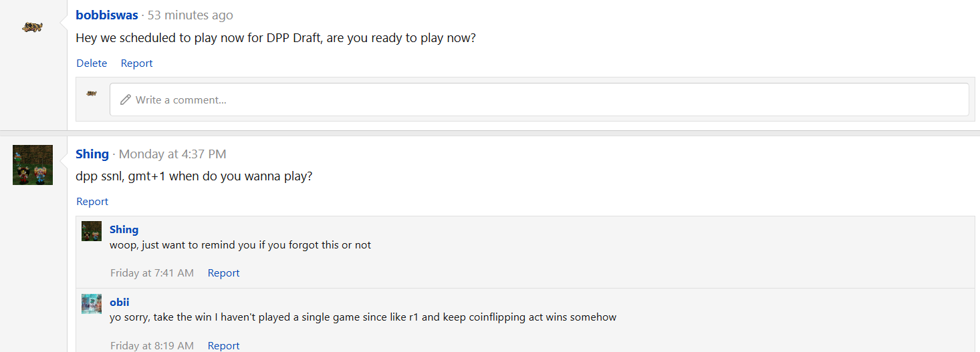Click Shing's small avatar in the comment
This screenshot has width=980, height=352.
pyautogui.click(x=92, y=231)
